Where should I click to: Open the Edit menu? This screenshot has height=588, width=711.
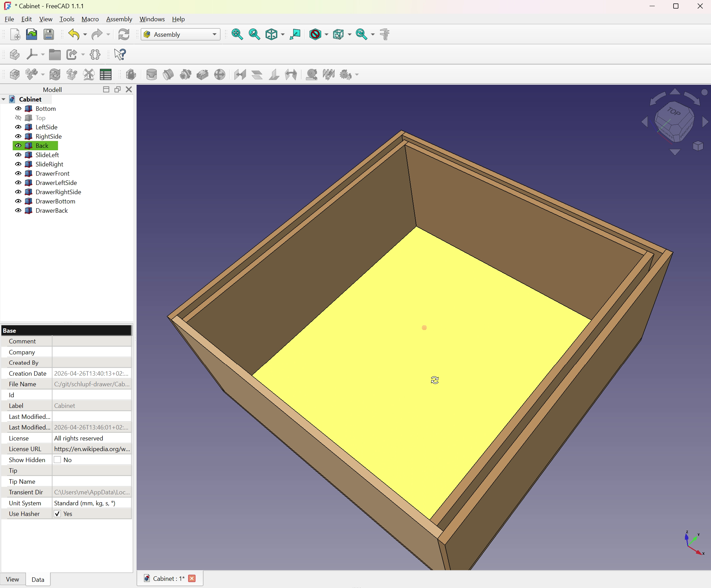click(x=26, y=19)
